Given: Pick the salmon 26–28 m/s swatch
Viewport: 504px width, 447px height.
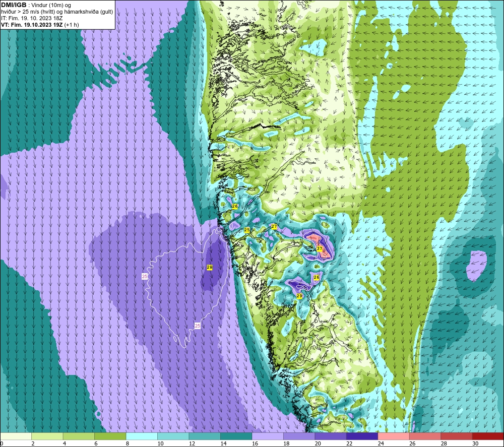Looking at the screenshot, I should (425, 436).
